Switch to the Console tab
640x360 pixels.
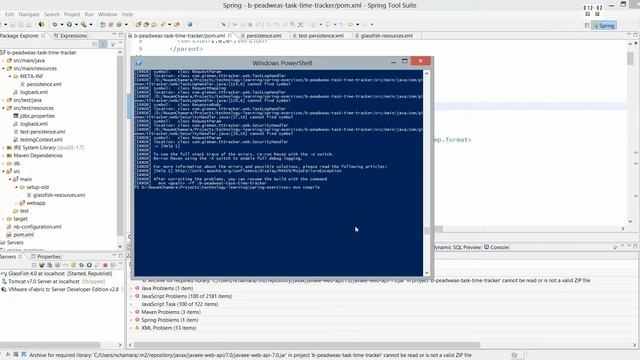tap(496, 247)
